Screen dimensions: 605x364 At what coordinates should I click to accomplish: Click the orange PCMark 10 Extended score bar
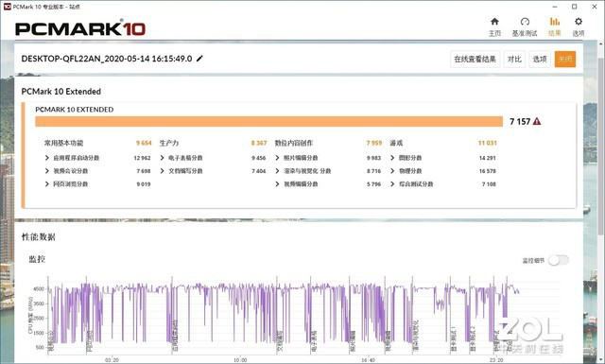coord(268,122)
